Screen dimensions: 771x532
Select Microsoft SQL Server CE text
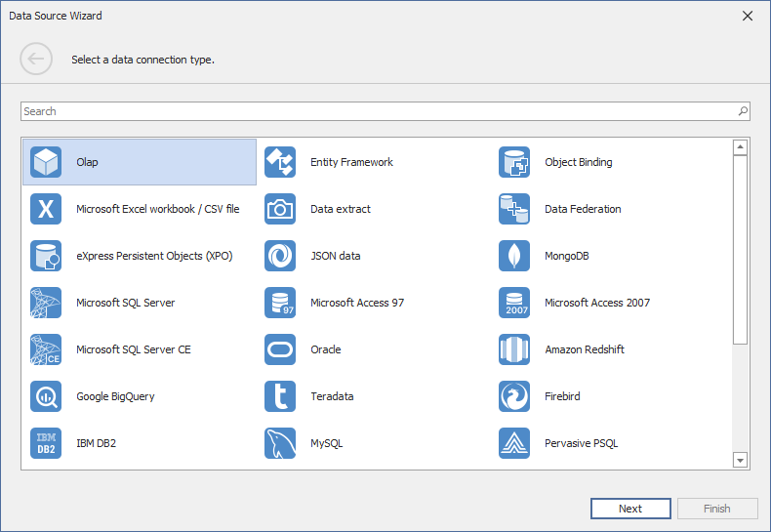(x=134, y=349)
